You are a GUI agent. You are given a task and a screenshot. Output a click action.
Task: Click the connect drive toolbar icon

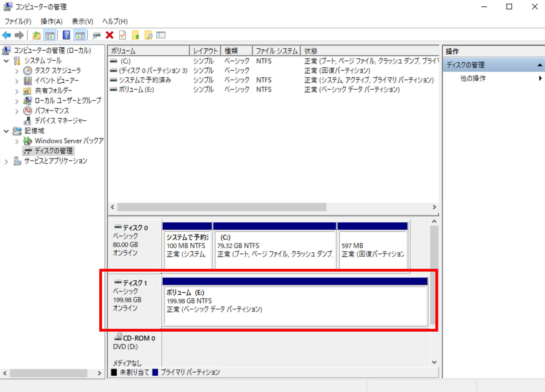(96, 35)
